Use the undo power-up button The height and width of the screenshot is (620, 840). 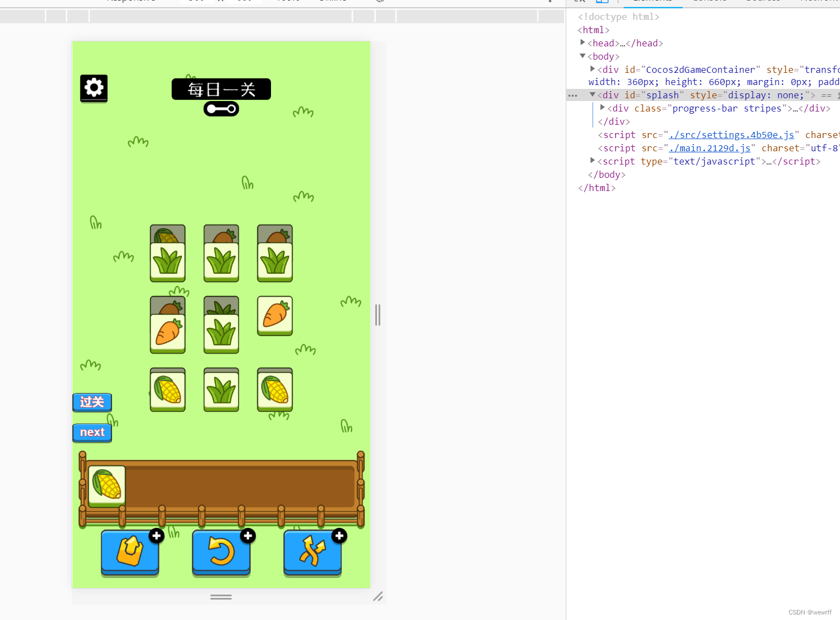[x=221, y=552]
